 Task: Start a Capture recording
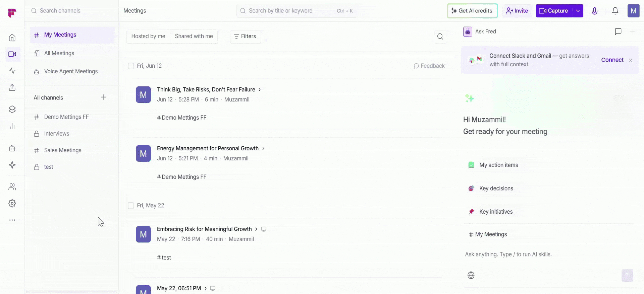pyautogui.click(x=554, y=11)
